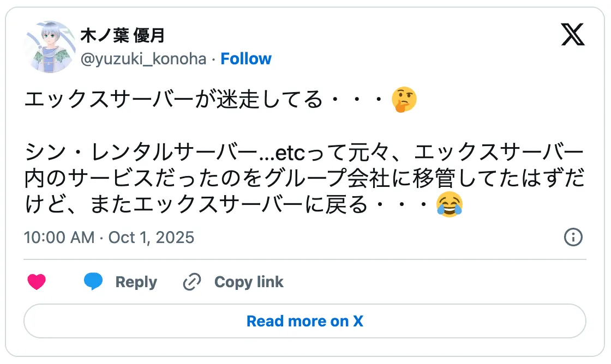
Task: Open the info icon beside the timestamp
Action: (573, 238)
